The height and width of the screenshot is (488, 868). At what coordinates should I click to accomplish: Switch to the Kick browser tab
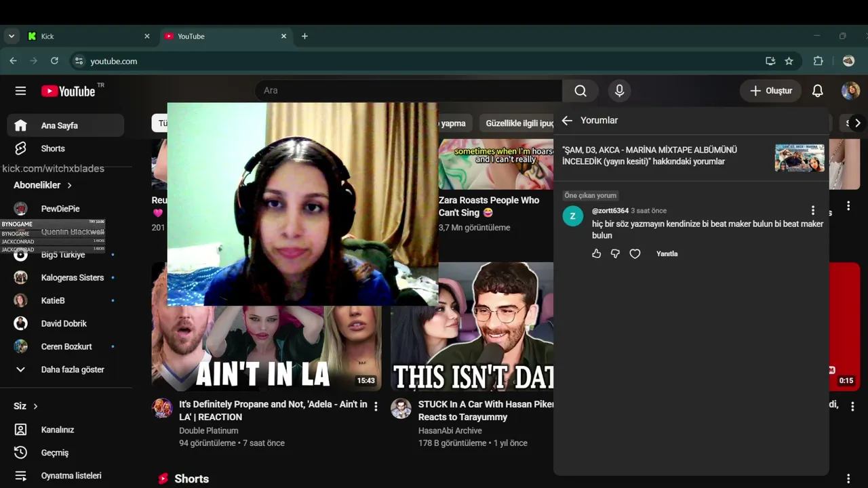(89, 36)
